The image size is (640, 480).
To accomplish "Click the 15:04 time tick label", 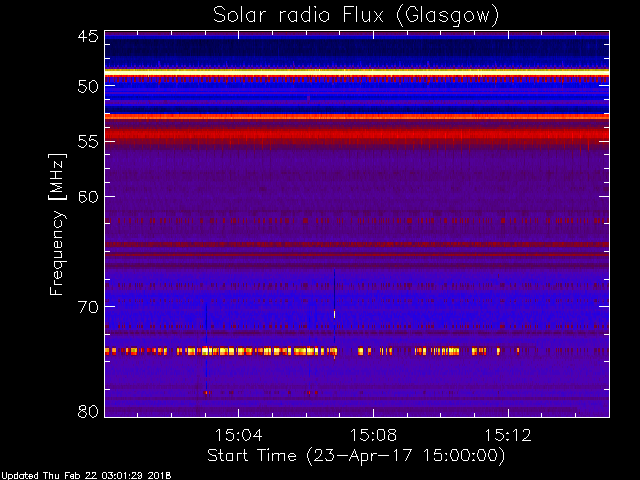I will (x=238, y=435).
